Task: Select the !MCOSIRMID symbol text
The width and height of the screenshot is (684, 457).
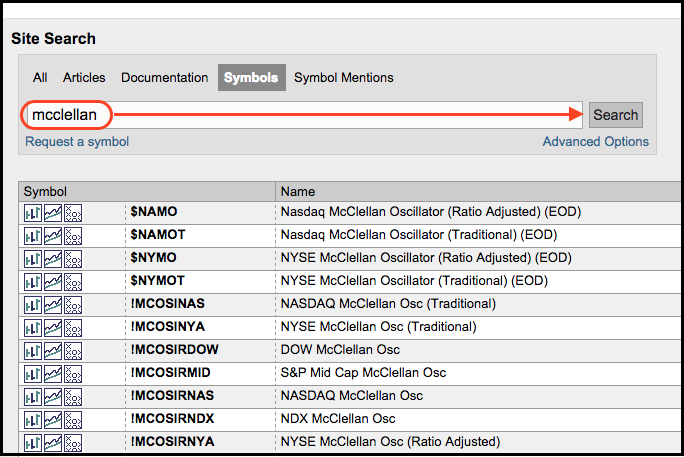Action: 171,373
